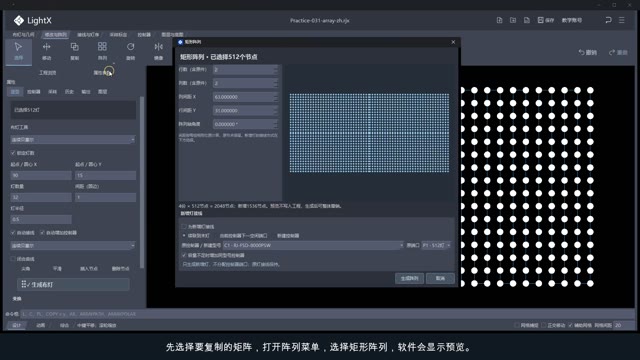Screen dimensions: 640x360
Task: Redo the last undone action
Action: pos(618,52)
